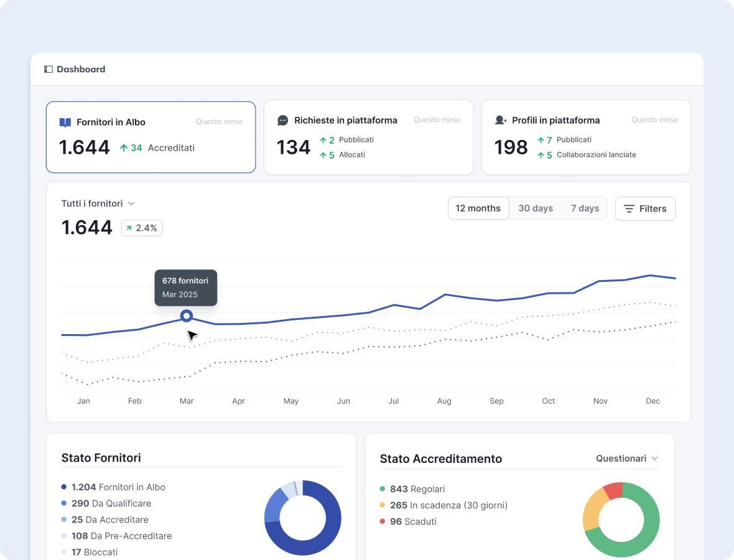
Task: Click the 290 Da Qualificare legend entry
Action: tap(111, 503)
